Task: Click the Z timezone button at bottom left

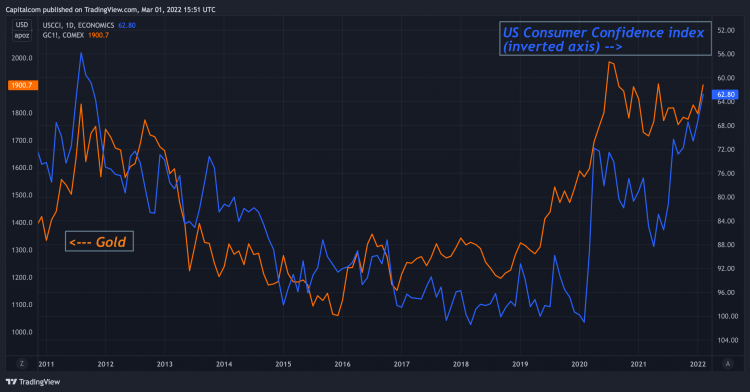Action: pos(22,364)
